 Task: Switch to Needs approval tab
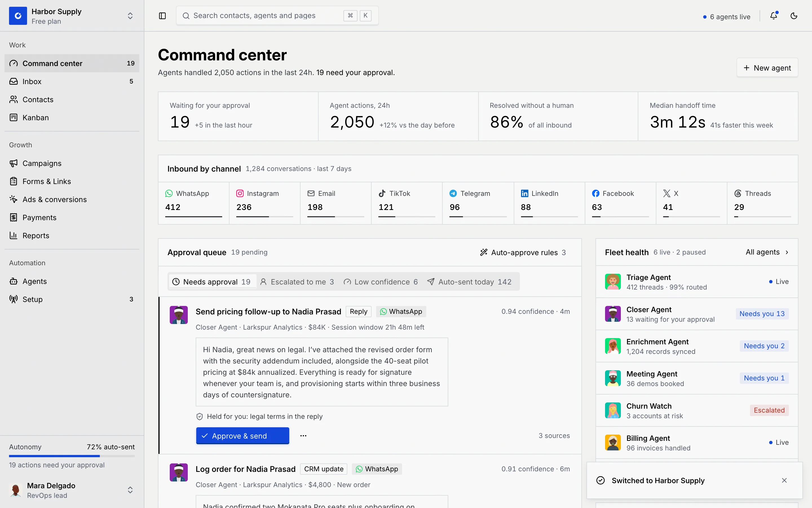coord(212,282)
